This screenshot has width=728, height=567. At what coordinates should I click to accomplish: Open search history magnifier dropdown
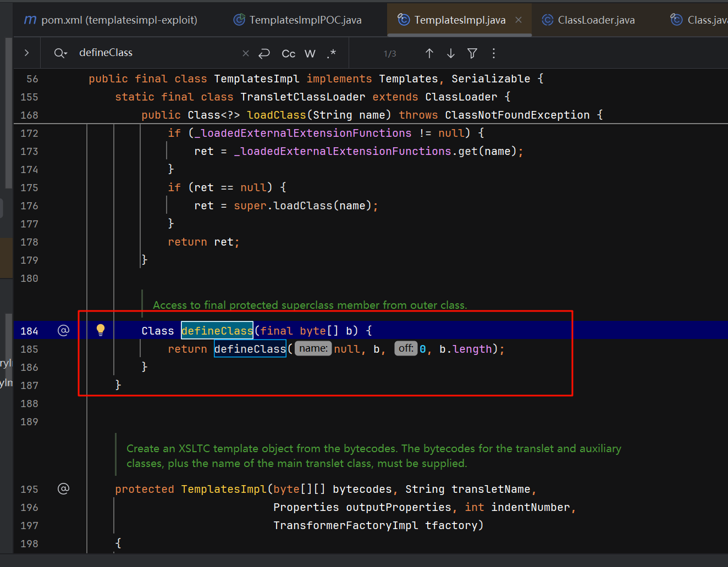tap(60, 53)
